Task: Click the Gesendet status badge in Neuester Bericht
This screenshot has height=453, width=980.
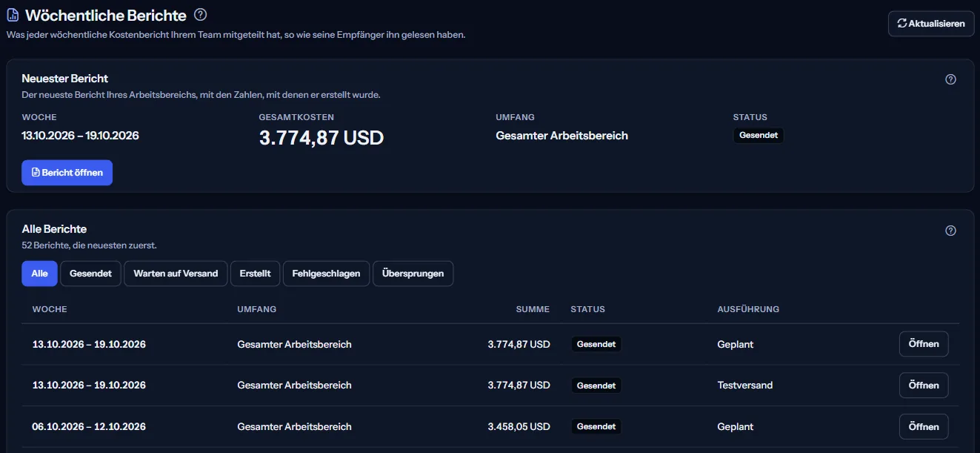Action: coord(759,136)
